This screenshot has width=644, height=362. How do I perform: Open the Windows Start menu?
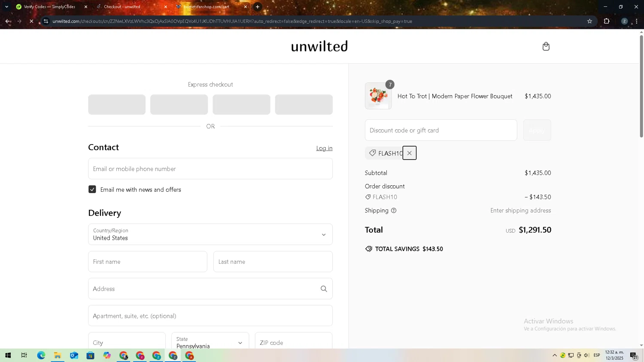tap(8, 356)
